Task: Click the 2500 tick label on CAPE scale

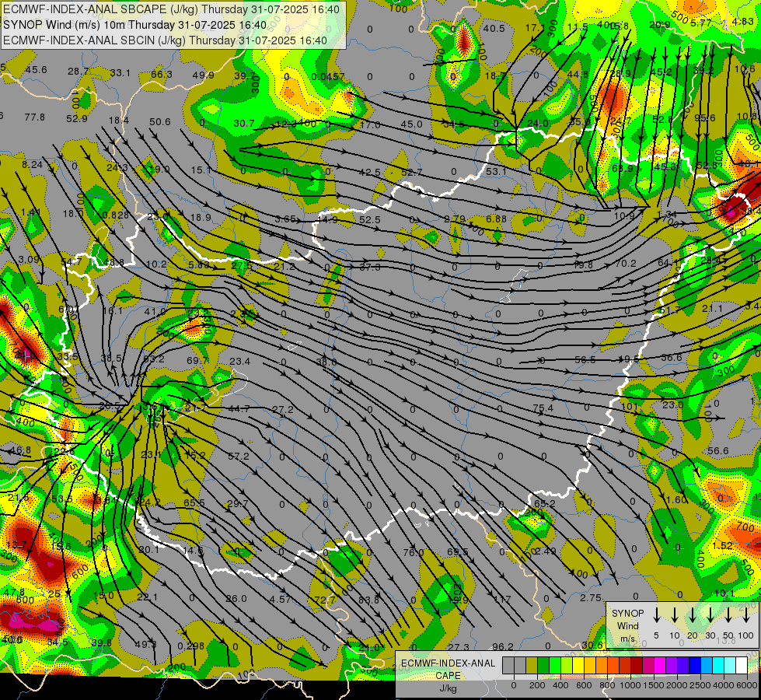Action: pyautogui.click(x=700, y=685)
